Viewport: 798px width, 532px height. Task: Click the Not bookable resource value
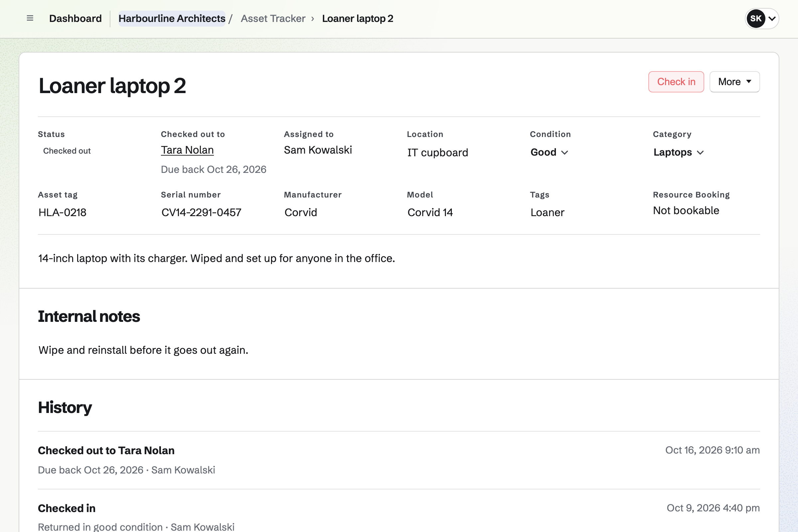coord(686,210)
